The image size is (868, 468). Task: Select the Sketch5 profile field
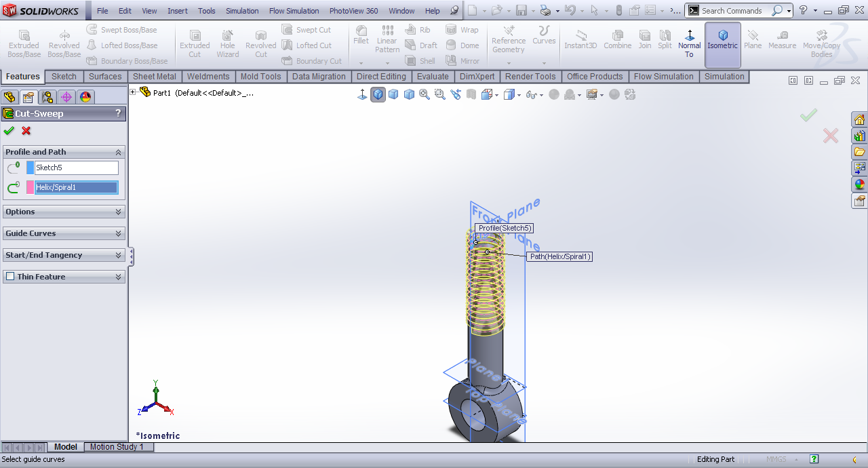76,168
